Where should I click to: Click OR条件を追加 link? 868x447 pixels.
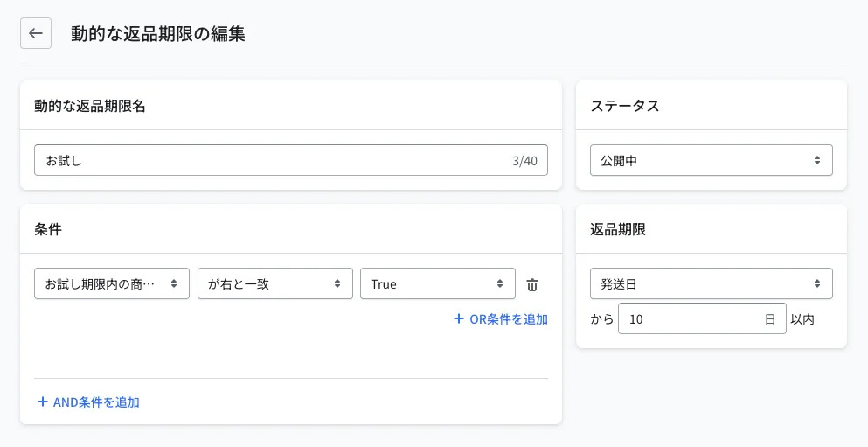coord(501,319)
